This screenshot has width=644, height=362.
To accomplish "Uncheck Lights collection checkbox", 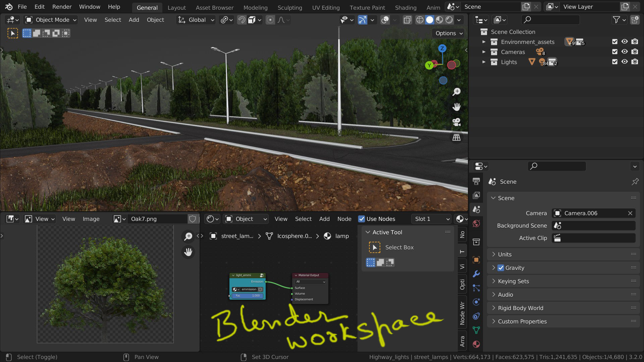I will click(x=614, y=62).
